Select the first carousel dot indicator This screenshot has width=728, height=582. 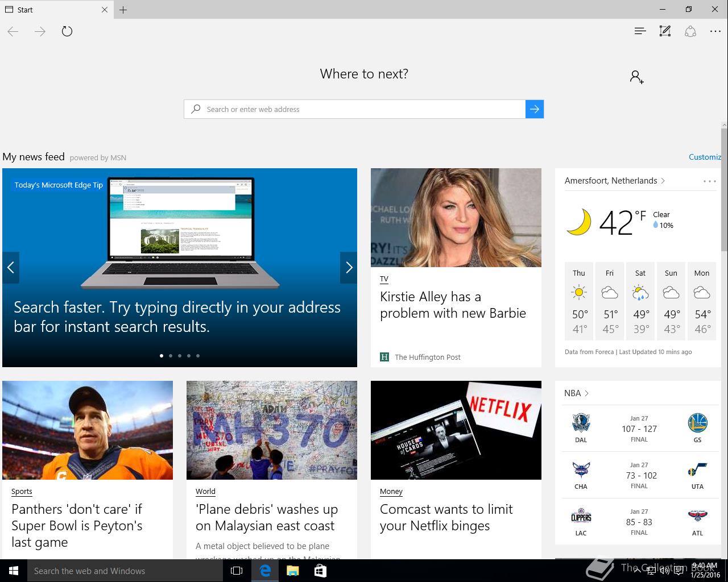click(162, 356)
